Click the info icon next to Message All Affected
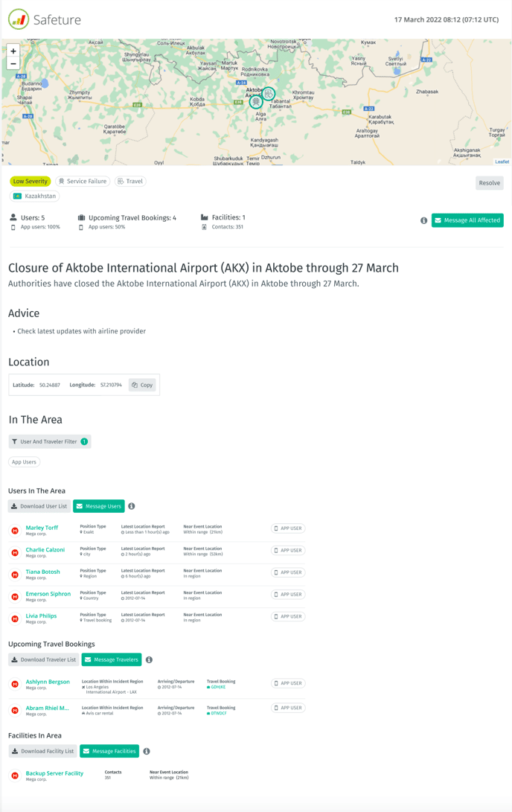The image size is (512, 812). (423, 220)
